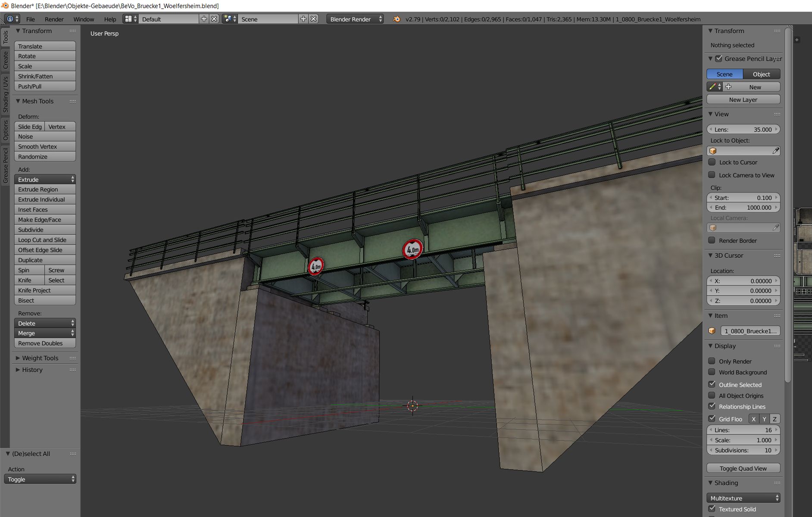Open the Window menu

(x=84, y=19)
